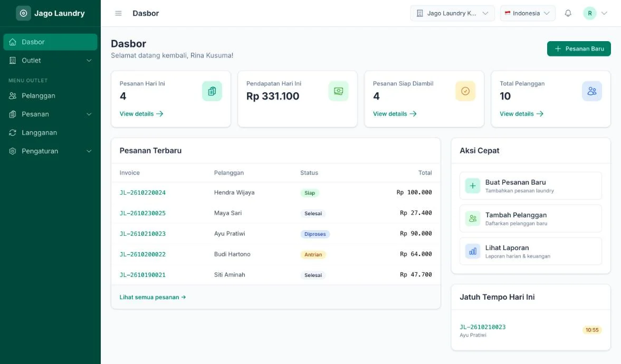621x364 pixels.
Task: Click the bar chart icon beside Lihat Laporan
Action: [473, 251]
